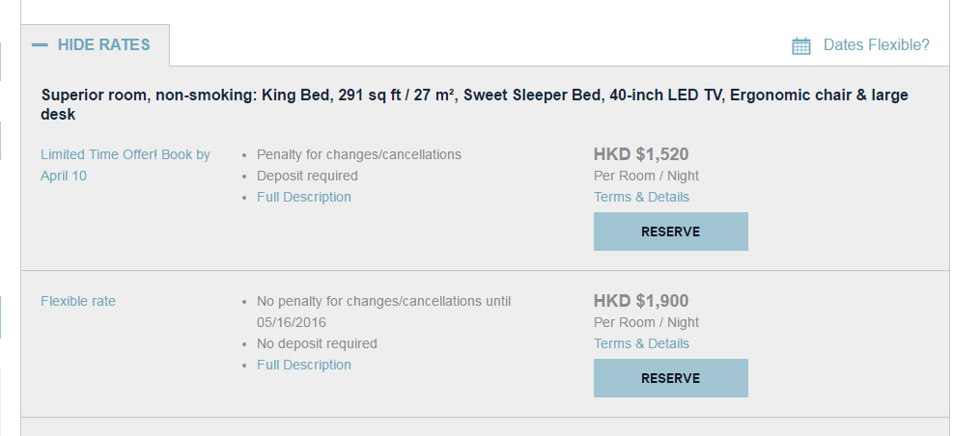Open Terms & Details for HKD $1,520 rate
The width and height of the screenshot is (980, 436).
click(641, 197)
